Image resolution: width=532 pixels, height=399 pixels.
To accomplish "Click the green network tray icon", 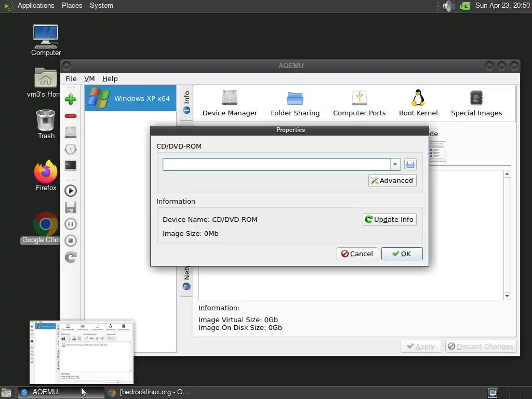I will [x=465, y=6].
